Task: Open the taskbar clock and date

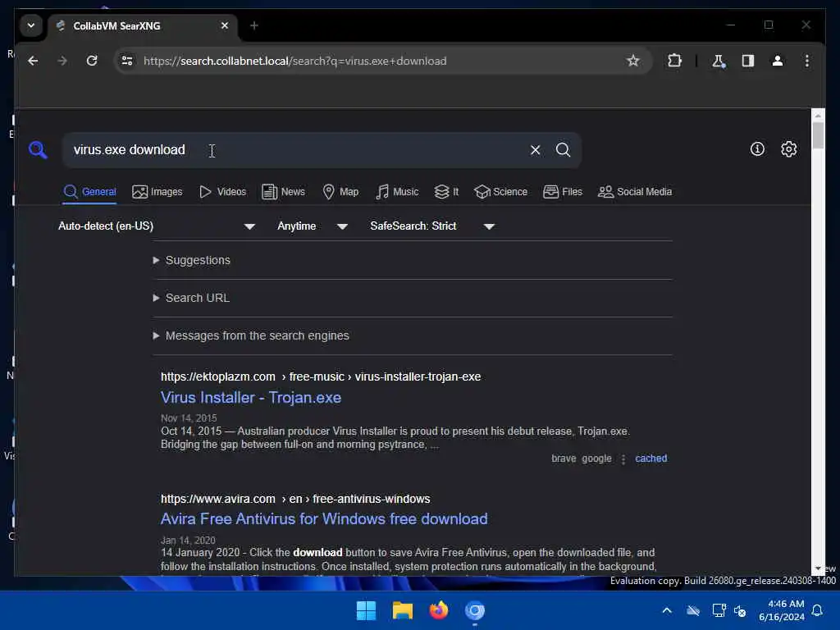Action: (x=782, y=610)
